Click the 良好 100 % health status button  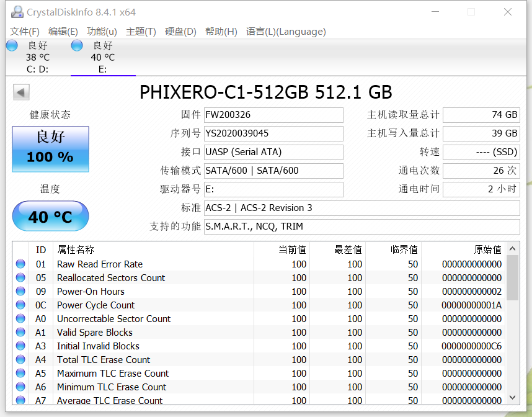tap(51, 149)
